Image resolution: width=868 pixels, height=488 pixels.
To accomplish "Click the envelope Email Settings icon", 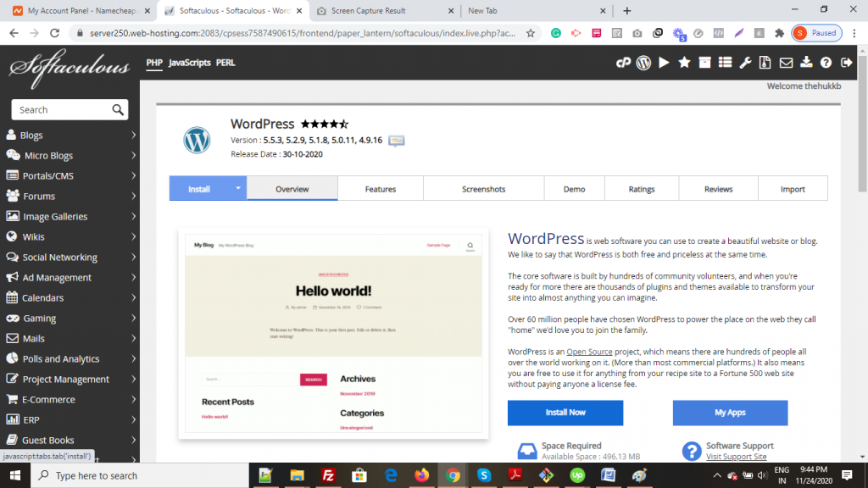I will click(x=787, y=62).
